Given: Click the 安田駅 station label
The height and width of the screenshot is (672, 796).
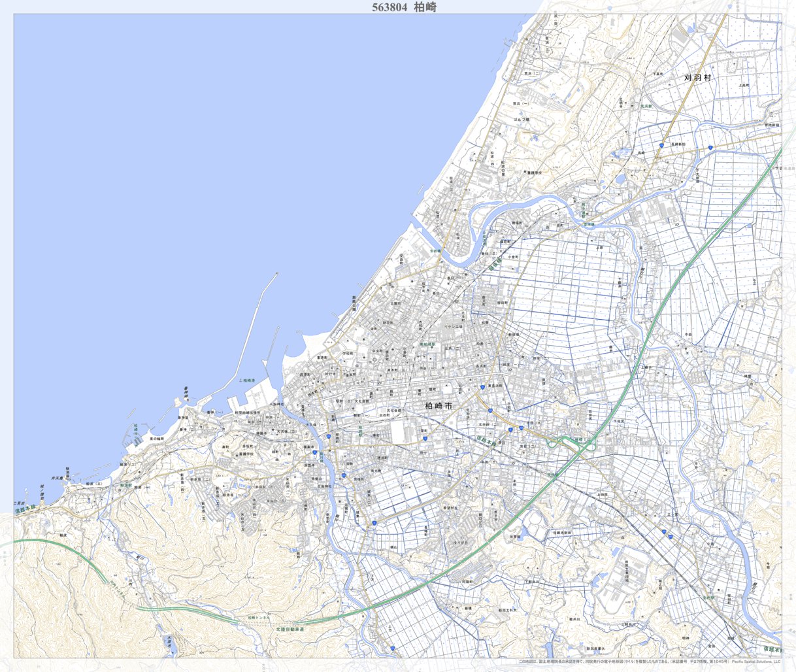Looking at the screenshot, I should [x=708, y=597].
